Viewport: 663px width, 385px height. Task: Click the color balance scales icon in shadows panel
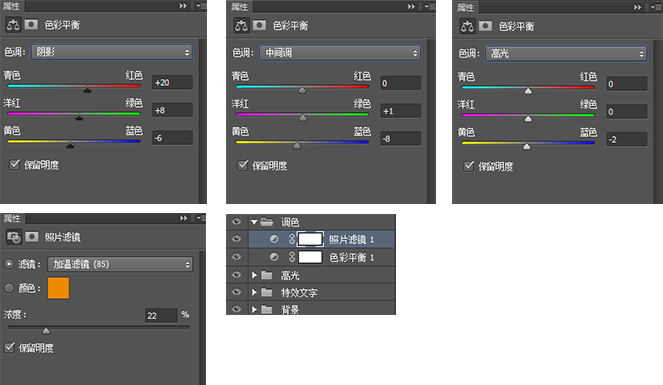[x=13, y=25]
